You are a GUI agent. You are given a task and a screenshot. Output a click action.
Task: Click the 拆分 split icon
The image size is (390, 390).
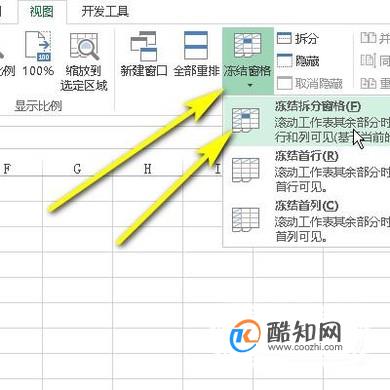pyautogui.click(x=284, y=38)
